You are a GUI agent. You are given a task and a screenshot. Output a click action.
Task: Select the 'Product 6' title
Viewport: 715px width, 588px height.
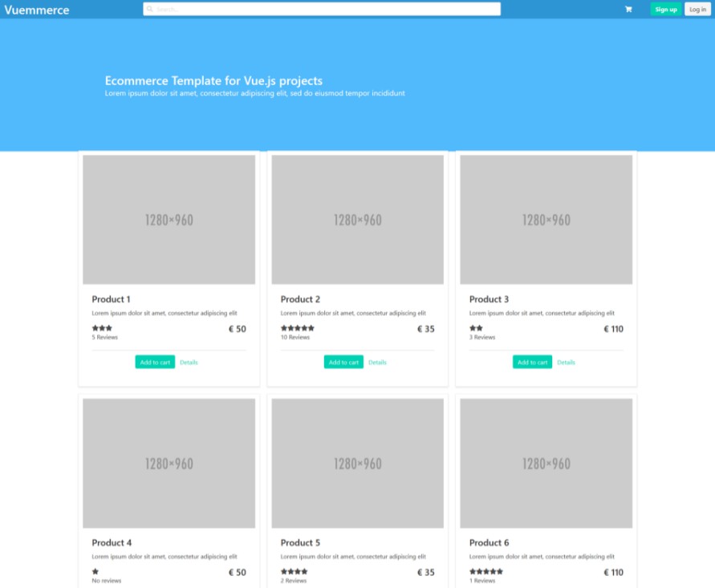coord(489,542)
